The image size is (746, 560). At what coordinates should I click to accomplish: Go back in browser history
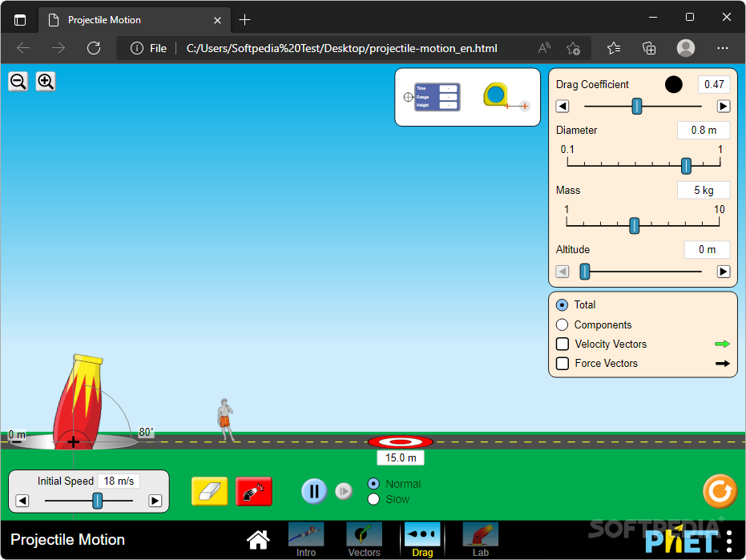click(23, 48)
